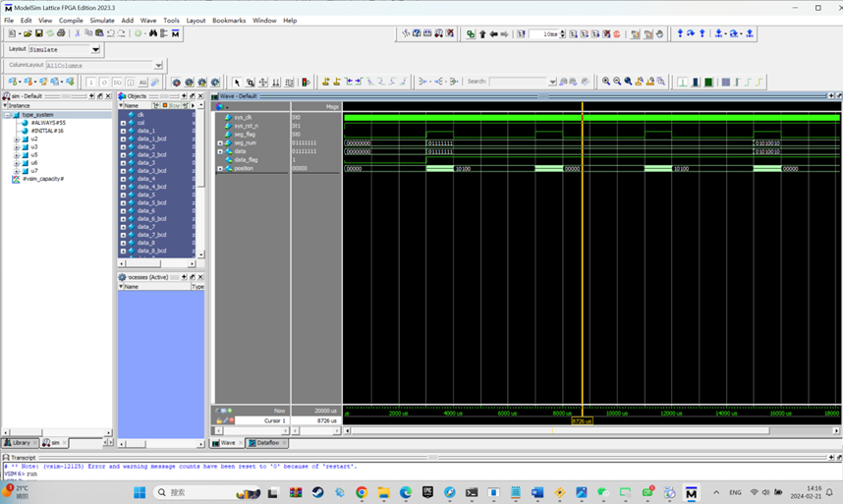Toggle the {1} internal signals filter button

click(130, 83)
